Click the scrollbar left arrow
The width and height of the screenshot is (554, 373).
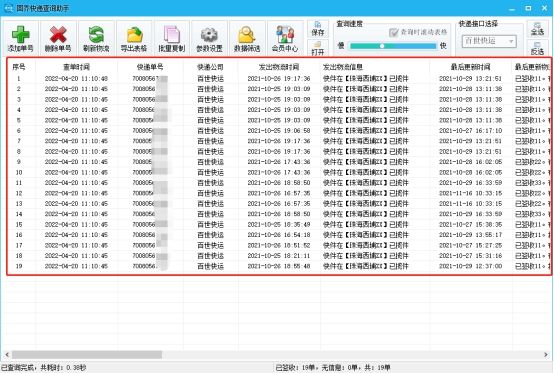click(7, 354)
